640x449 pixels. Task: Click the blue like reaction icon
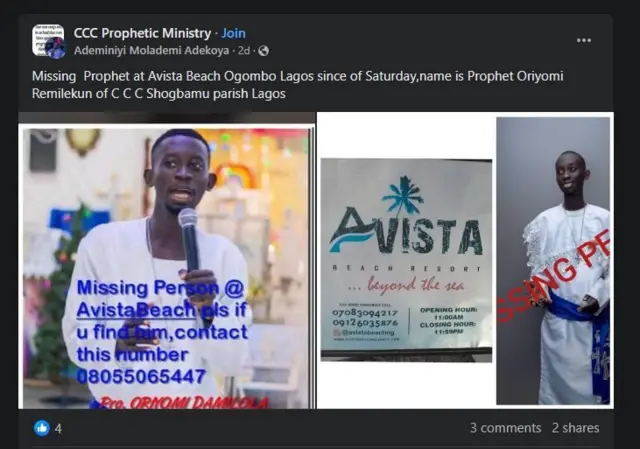(x=42, y=428)
